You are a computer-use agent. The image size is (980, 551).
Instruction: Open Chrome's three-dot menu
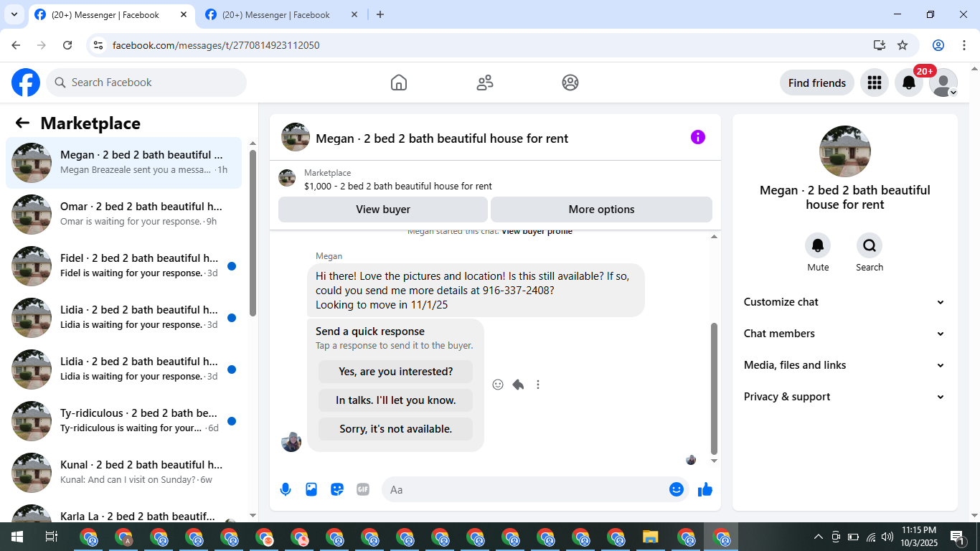(963, 45)
